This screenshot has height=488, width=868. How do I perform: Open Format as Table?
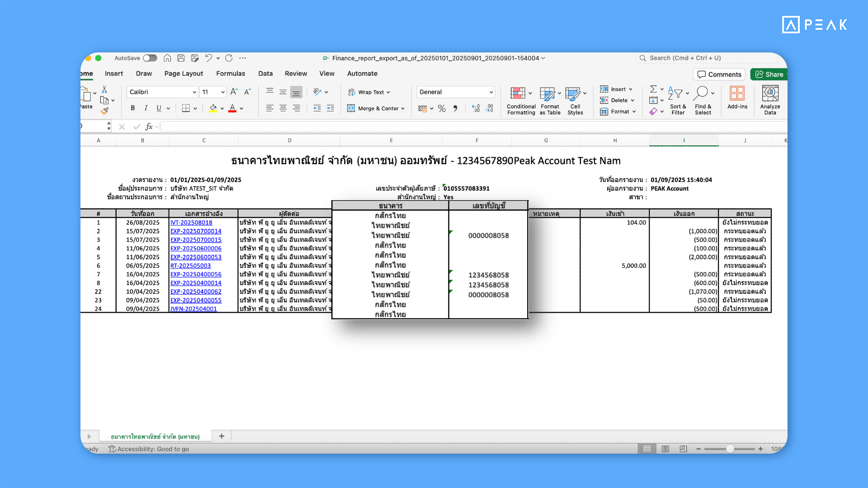550,101
